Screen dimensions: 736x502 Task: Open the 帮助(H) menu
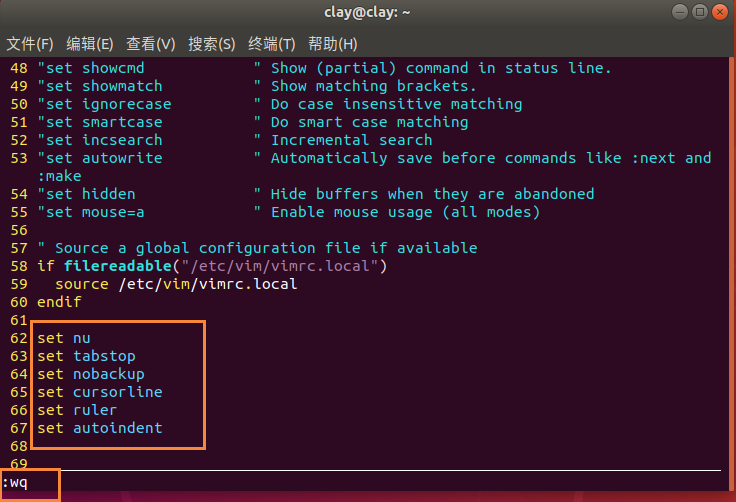coord(332,44)
